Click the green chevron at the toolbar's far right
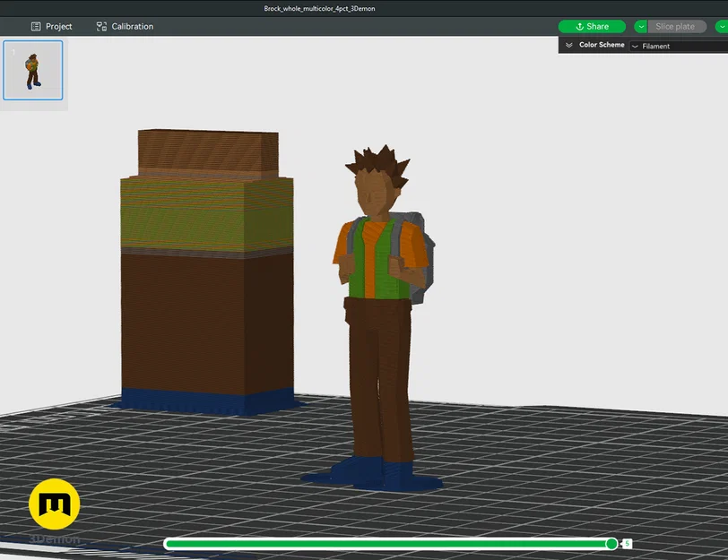 click(723, 27)
